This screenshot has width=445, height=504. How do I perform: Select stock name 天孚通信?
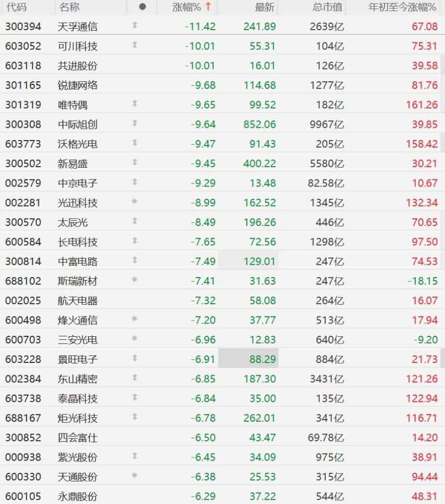tap(77, 27)
